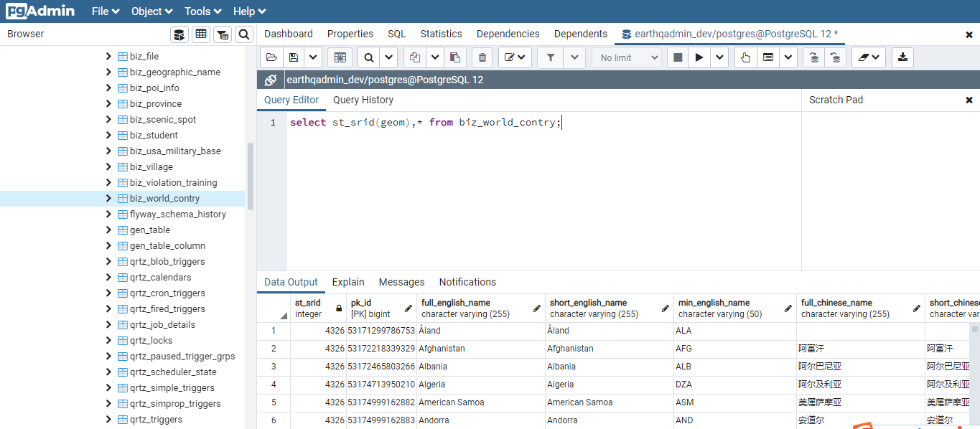Click the Filtered Rows icon in Browser panel
The width and height of the screenshot is (980, 429).
coord(223,34)
